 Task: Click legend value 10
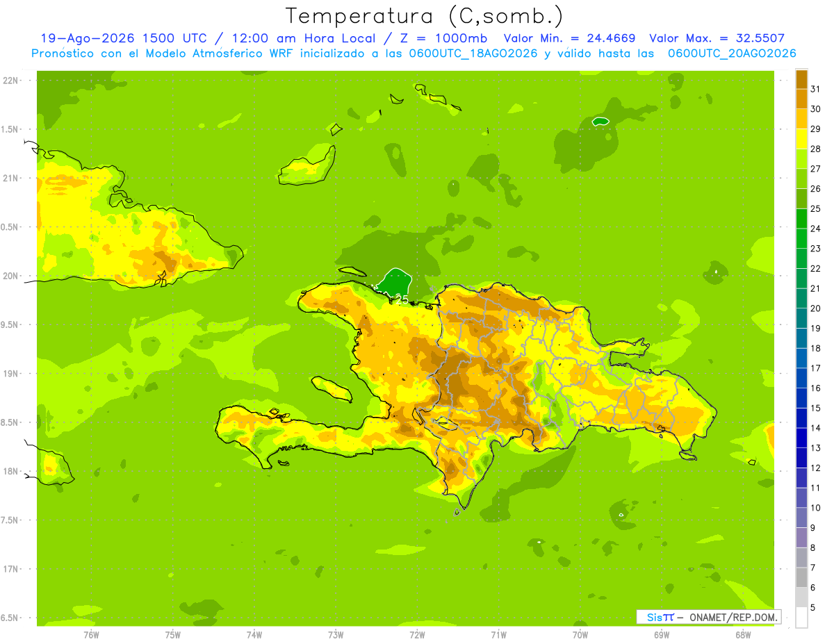(815, 508)
